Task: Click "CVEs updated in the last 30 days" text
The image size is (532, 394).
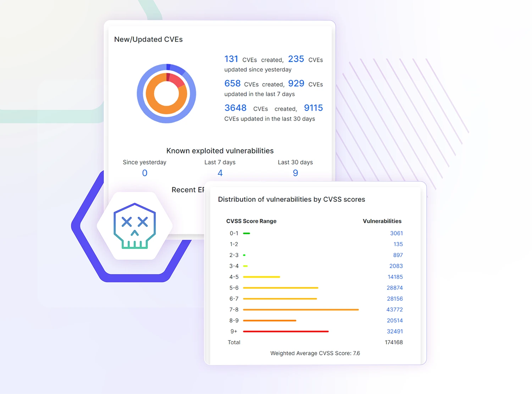Action: pyautogui.click(x=270, y=119)
